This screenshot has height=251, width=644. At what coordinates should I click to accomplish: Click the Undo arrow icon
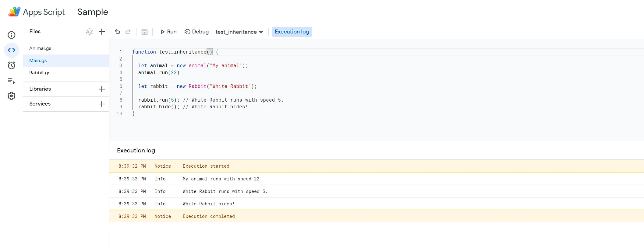pyautogui.click(x=118, y=32)
